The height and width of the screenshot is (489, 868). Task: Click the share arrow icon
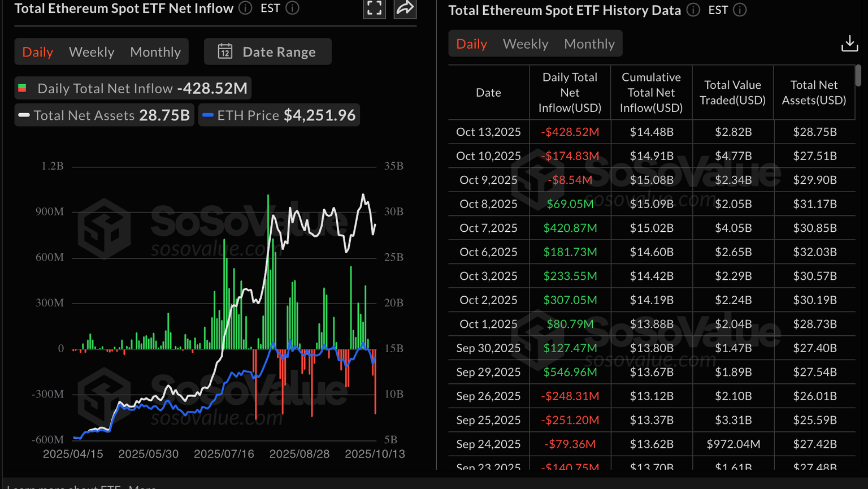405,8
